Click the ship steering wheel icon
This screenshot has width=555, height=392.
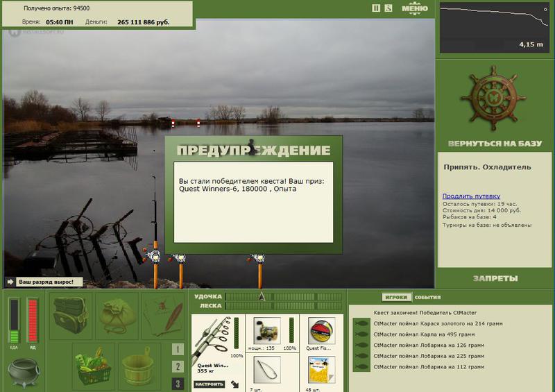pos(493,98)
